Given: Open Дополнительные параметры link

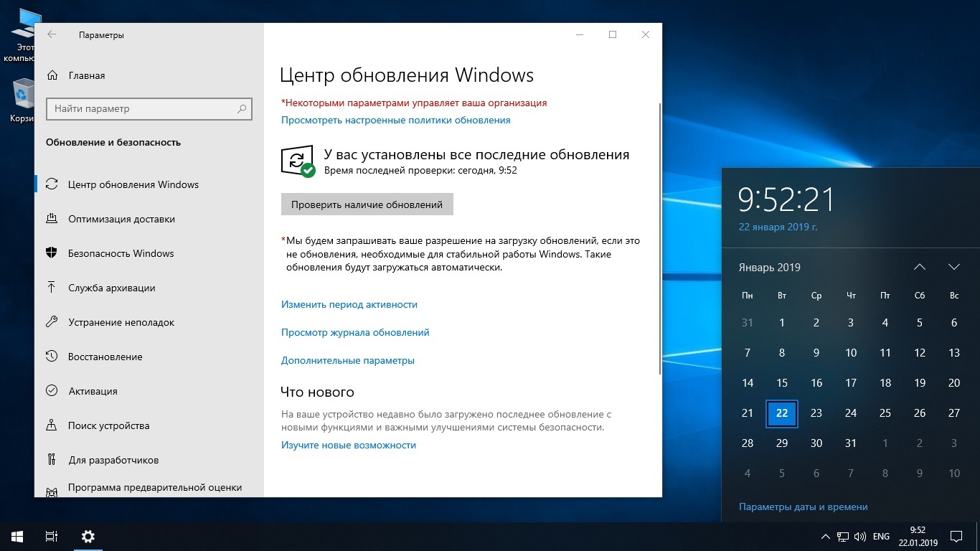Looking at the screenshot, I should (347, 360).
